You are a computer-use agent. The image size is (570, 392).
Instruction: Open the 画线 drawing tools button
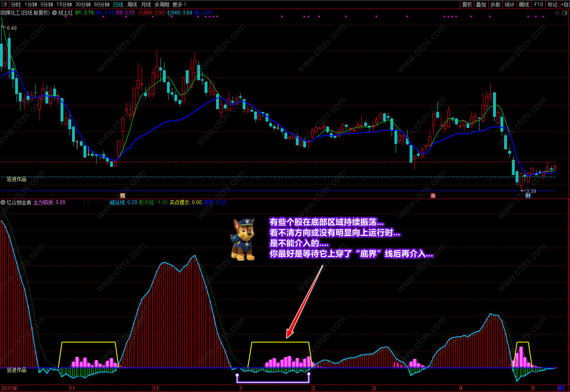pos(524,4)
